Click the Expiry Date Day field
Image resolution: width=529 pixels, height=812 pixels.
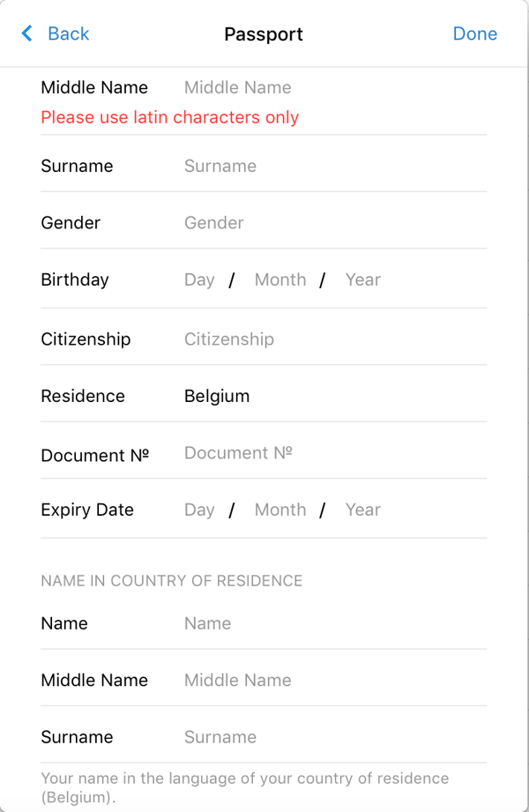tap(199, 510)
